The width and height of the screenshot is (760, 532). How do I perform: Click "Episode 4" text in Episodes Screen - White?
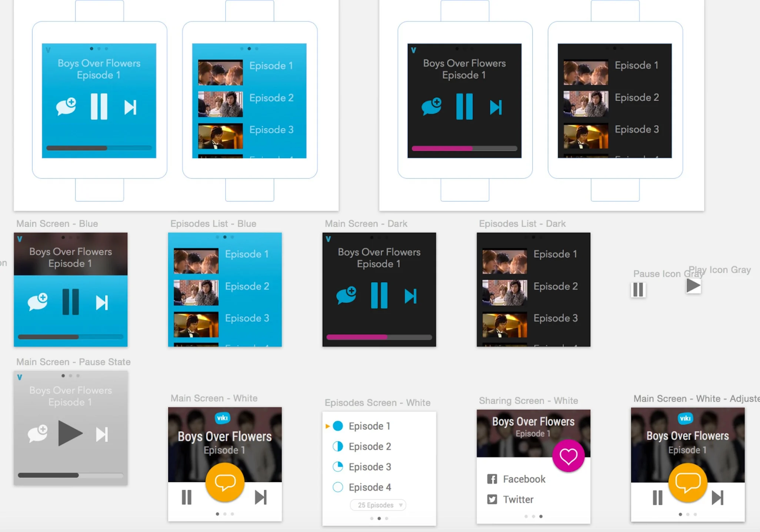pos(370,487)
